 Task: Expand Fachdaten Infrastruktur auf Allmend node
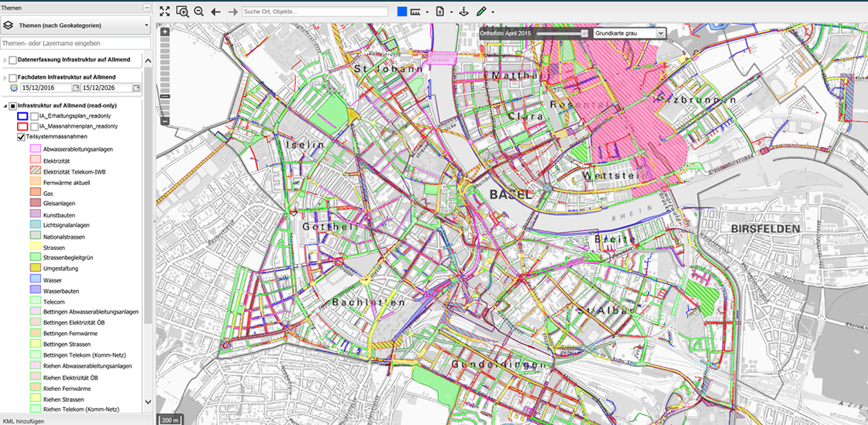coord(5,78)
